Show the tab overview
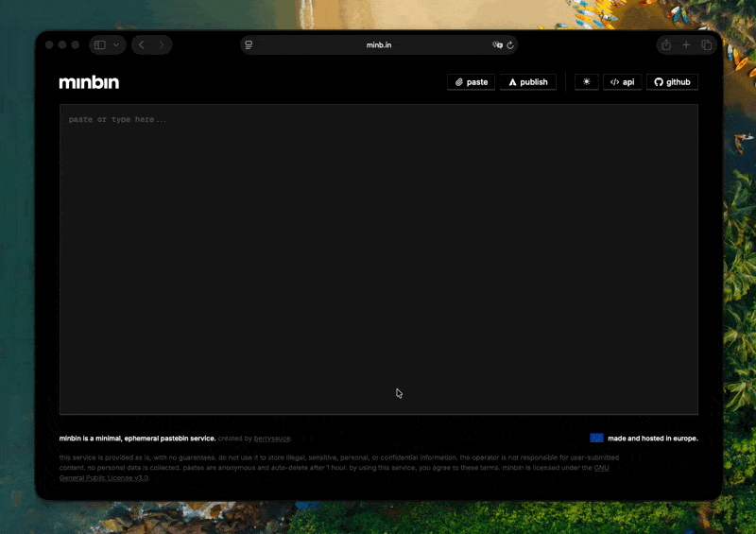The height and width of the screenshot is (534, 756). [x=706, y=44]
